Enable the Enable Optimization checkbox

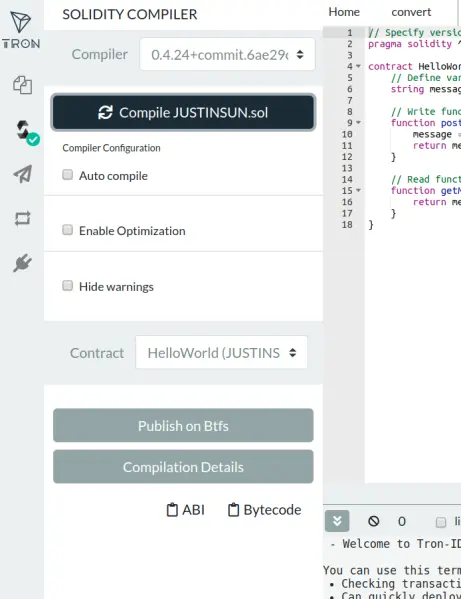point(68,230)
